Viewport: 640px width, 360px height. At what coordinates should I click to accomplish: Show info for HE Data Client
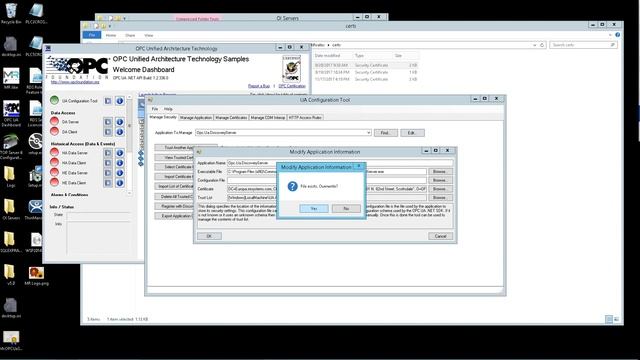point(120,183)
